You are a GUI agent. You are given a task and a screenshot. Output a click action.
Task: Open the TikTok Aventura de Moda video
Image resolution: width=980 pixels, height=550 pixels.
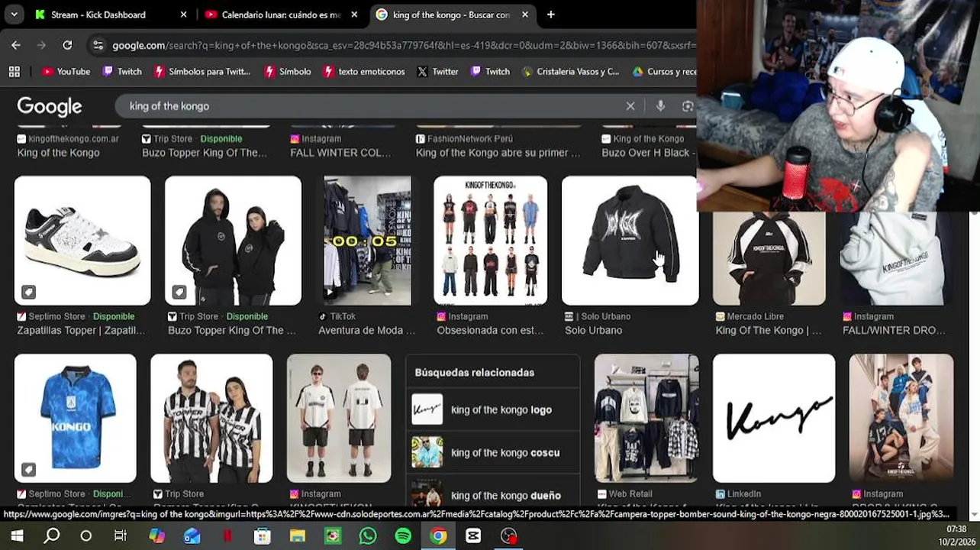tap(367, 241)
